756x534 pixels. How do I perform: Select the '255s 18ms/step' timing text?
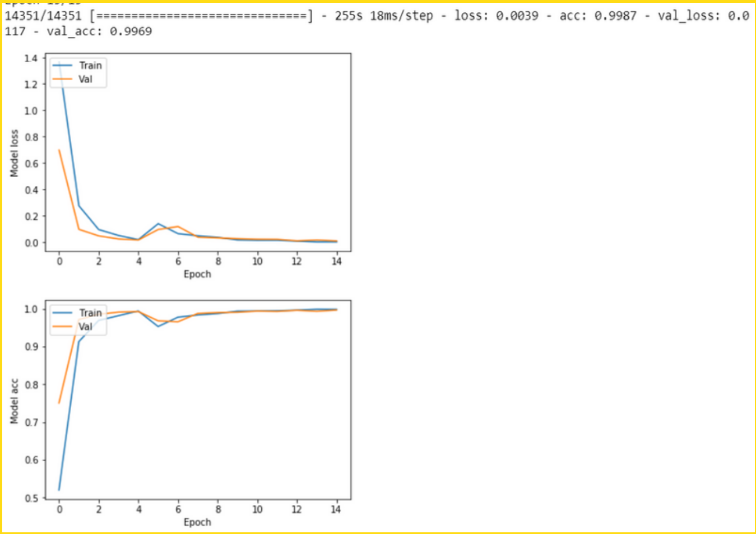pyautogui.click(x=384, y=16)
